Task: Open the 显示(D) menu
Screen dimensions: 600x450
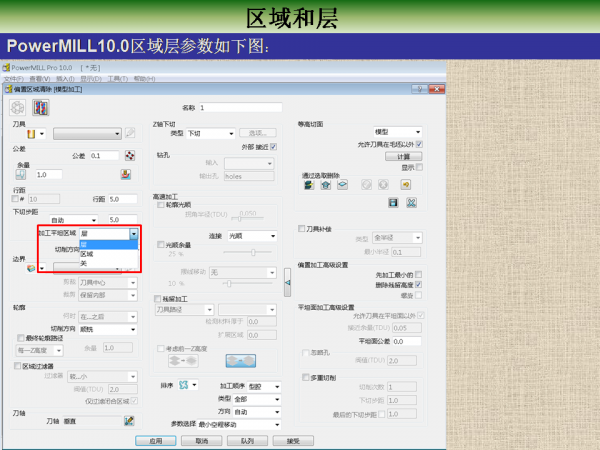Action: pyautogui.click(x=91, y=78)
